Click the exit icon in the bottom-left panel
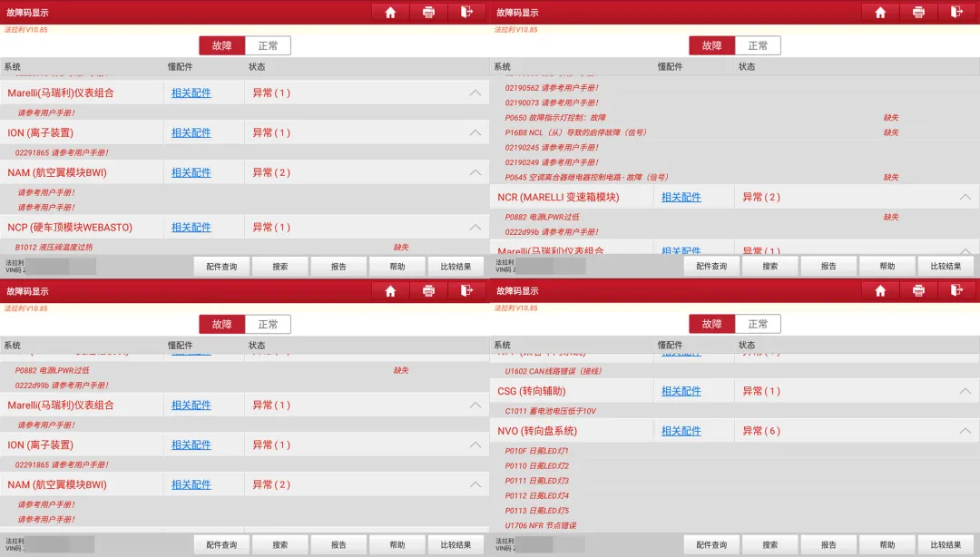This screenshot has height=557, width=980. (x=466, y=290)
